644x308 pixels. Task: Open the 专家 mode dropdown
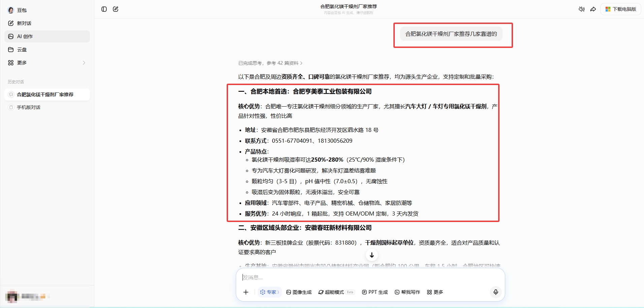tap(269, 292)
